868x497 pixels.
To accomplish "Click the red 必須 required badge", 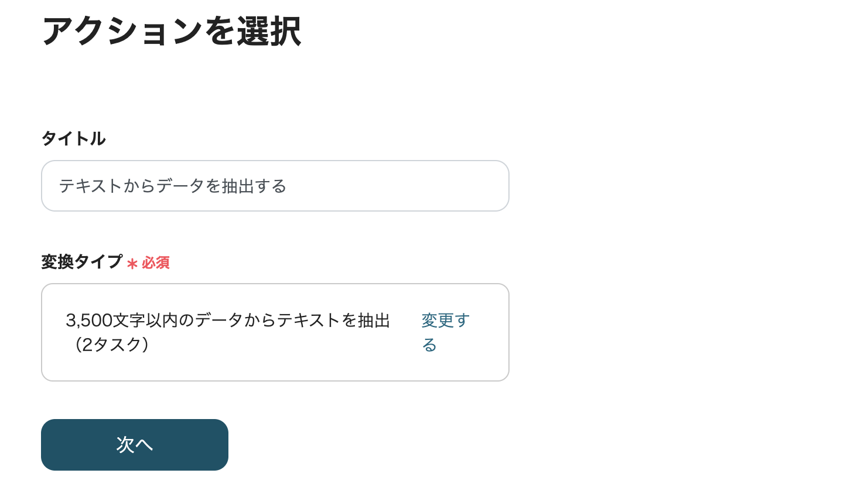I will coord(156,264).
